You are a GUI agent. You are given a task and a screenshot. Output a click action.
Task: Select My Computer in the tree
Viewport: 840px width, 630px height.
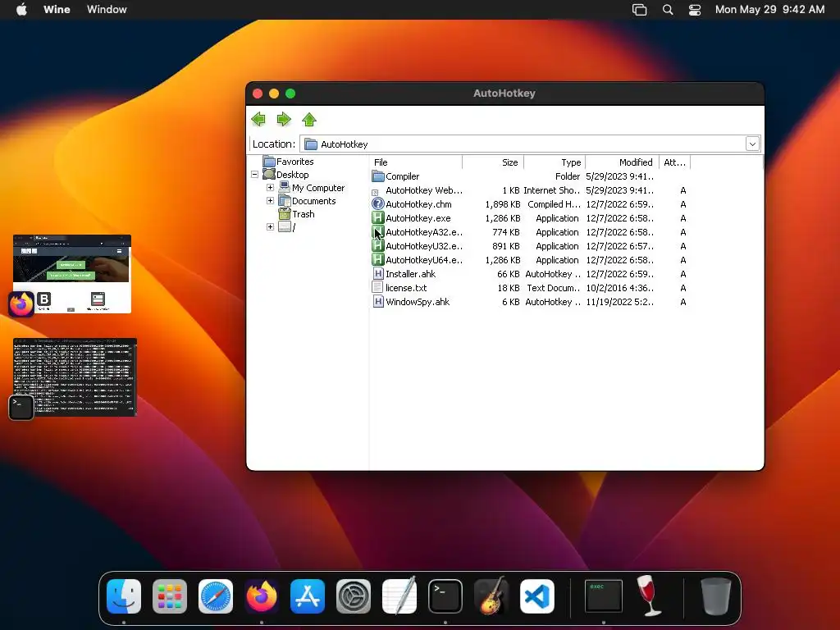(x=318, y=188)
